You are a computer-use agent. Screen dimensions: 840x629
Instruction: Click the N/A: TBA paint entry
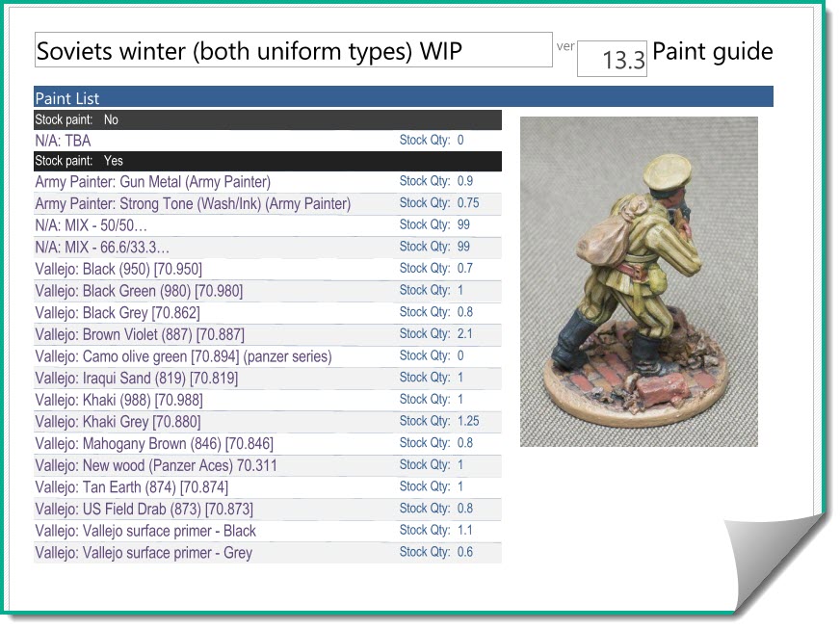point(63,141)
